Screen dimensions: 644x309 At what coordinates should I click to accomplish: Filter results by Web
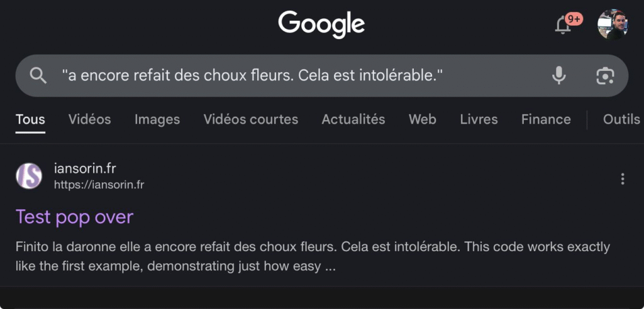point(422,119)
